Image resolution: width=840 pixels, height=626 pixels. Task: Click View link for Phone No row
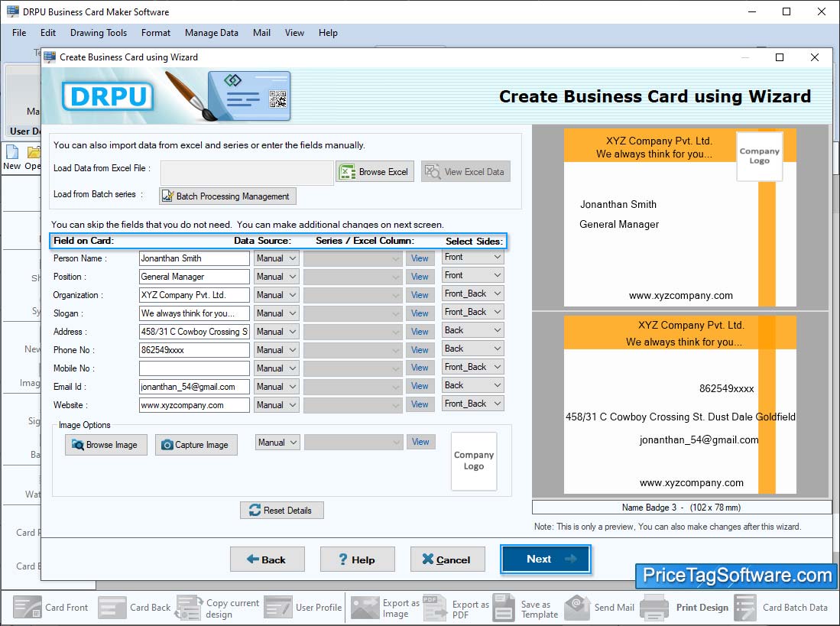[x=420, y=349]
